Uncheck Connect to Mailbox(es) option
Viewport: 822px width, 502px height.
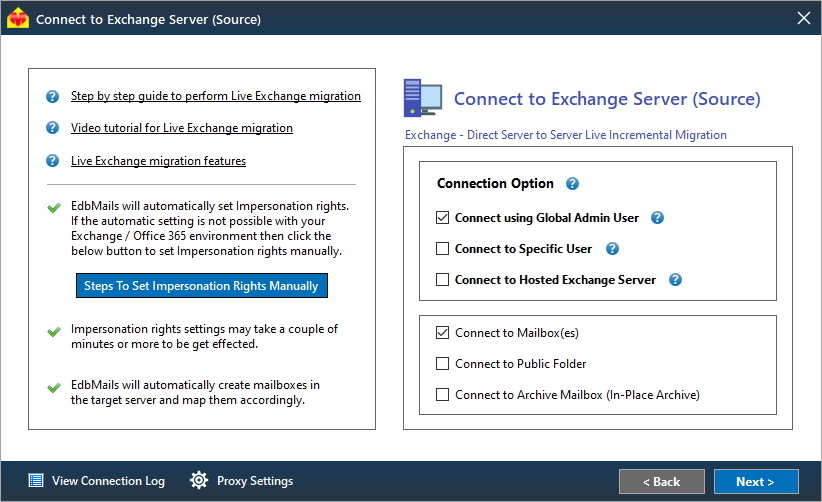tap(443, 333)
